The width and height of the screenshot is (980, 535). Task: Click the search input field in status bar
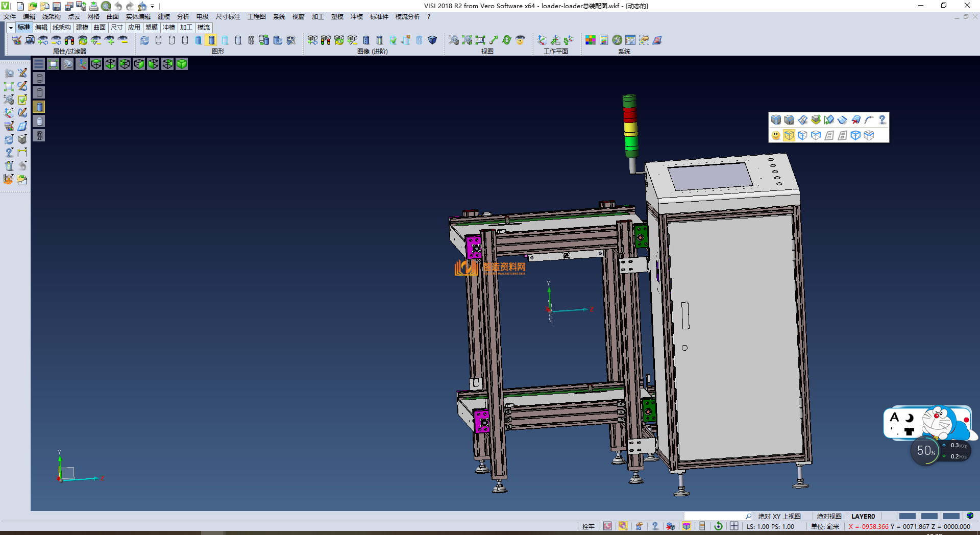pos(715,516)
